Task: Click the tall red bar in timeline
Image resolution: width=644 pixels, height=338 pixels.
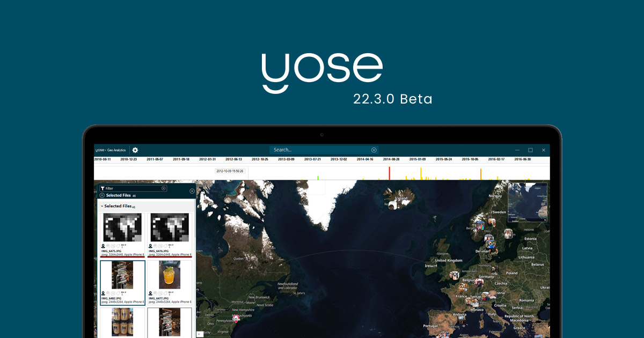Action: tap(389, 173)
